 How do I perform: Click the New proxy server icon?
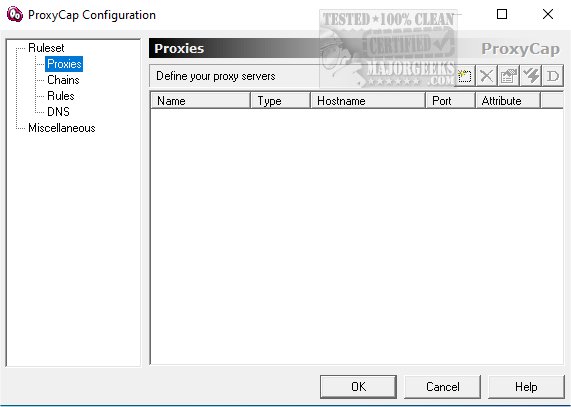click(464, 76)
